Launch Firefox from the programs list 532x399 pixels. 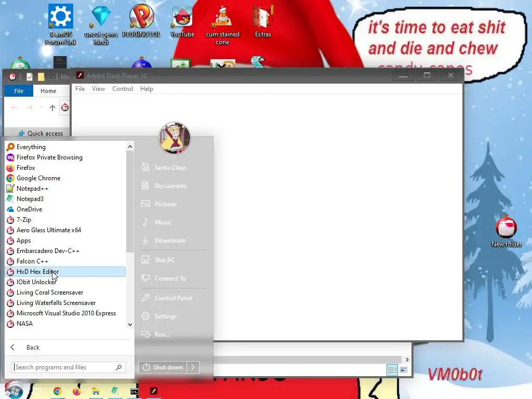pyautogui.click(x=65, y=168)
